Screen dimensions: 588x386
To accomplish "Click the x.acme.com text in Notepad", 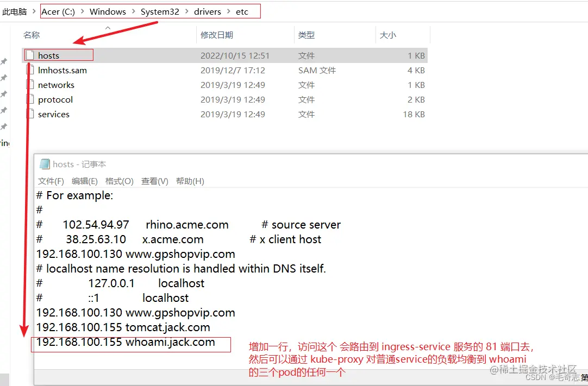I will click(173, 239).
